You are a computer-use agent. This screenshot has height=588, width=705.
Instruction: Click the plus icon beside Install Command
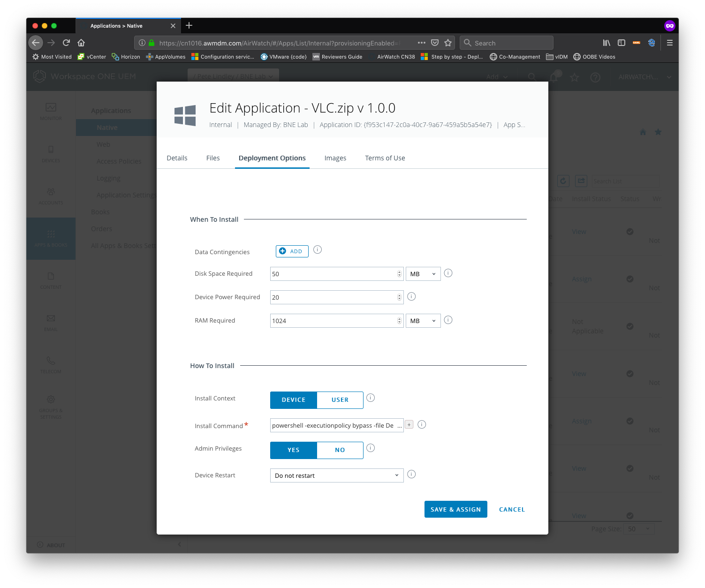point(409,425)
